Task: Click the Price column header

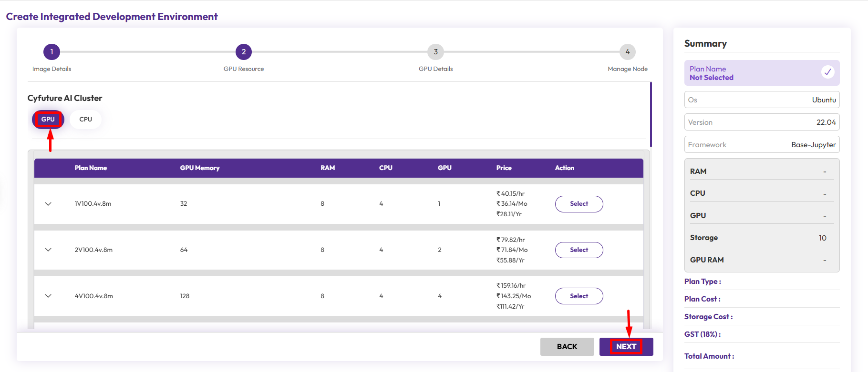Action: (504, 168)
